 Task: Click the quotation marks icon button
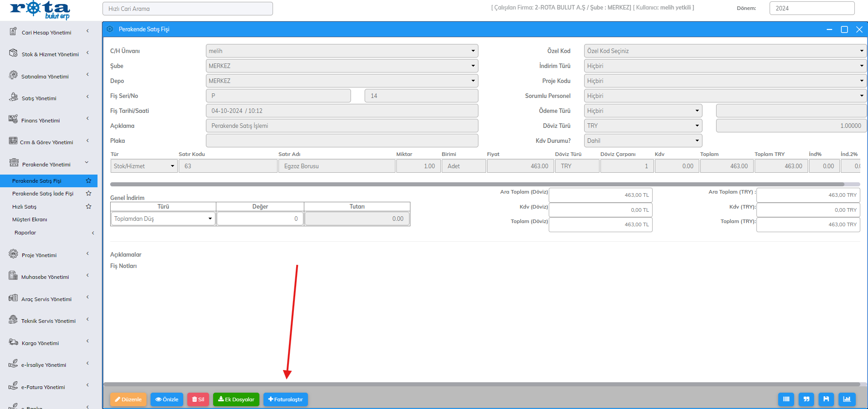coord(806,399)
